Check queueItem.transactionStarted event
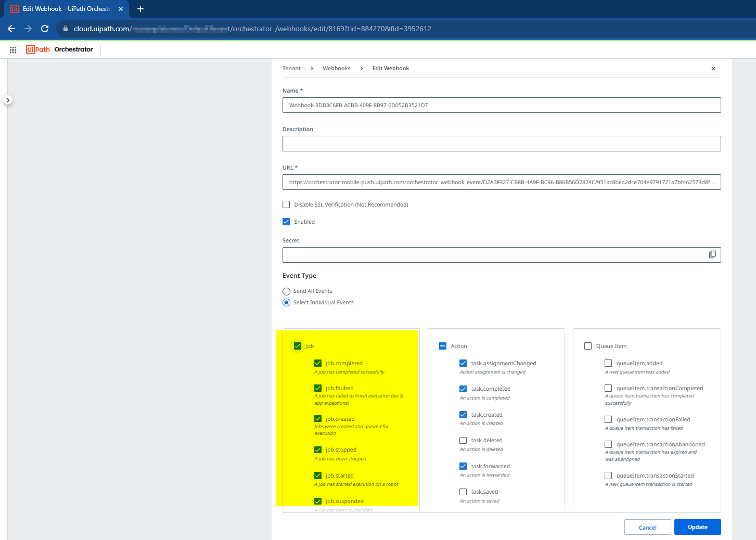The width and height of the screenshot is (756, 540). click(x=608, y=475)
